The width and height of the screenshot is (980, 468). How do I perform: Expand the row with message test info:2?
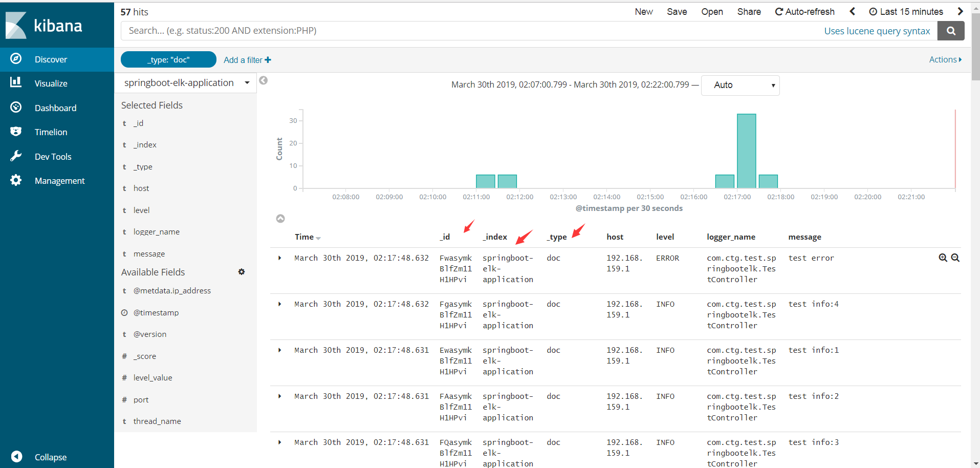279,396
